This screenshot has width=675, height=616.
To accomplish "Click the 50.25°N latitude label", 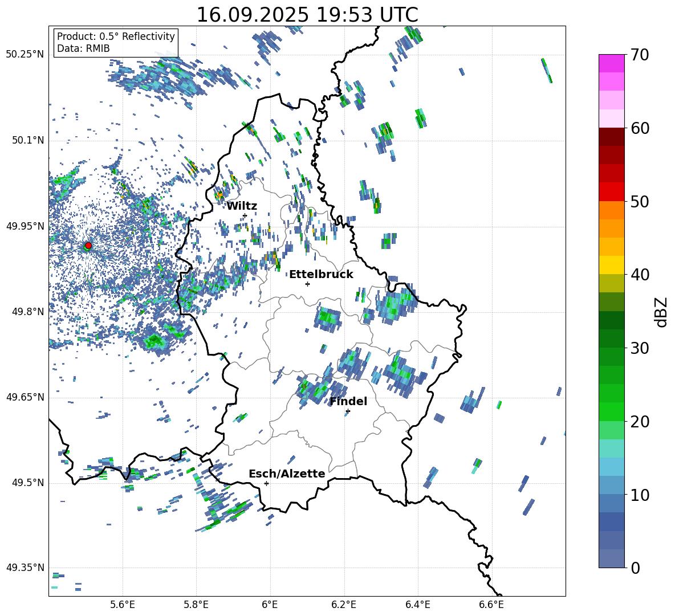I will point(25,55).
